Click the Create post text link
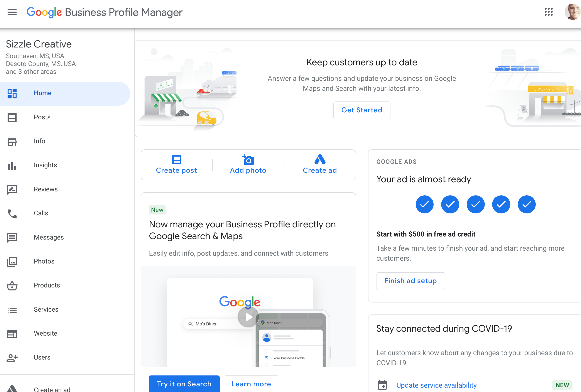This screenshot has height=392, width=581. pyautogui.click(x=177, y=171)
